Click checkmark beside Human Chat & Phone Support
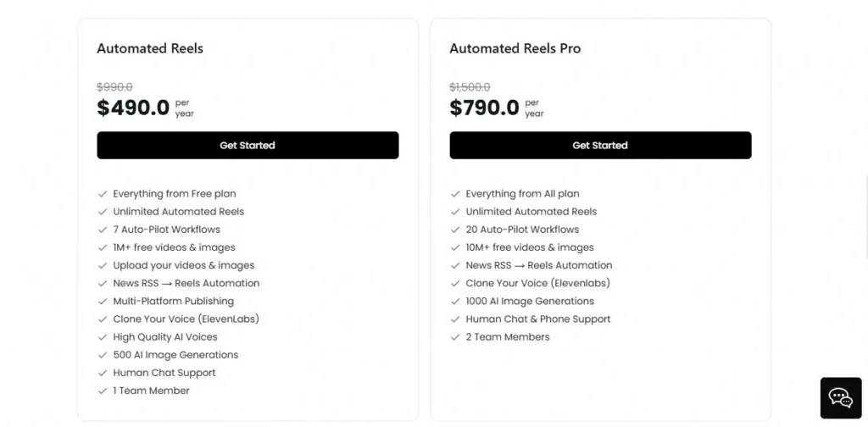 click(x=455, y=319)
